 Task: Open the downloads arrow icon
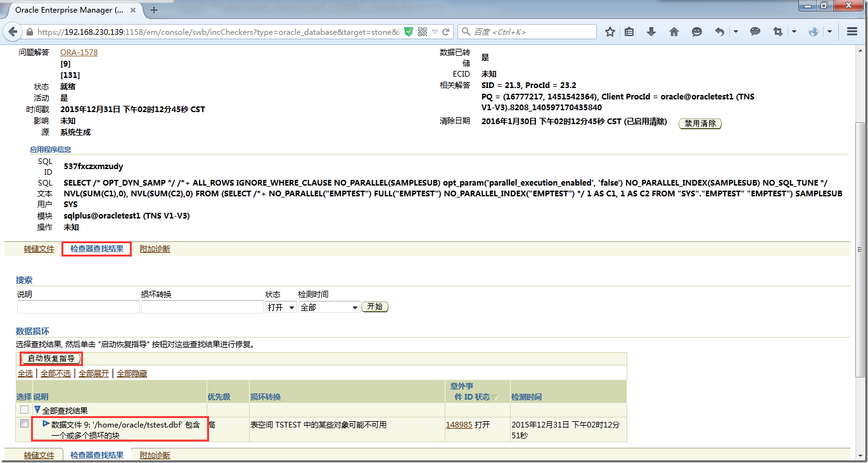coord(651,32)
